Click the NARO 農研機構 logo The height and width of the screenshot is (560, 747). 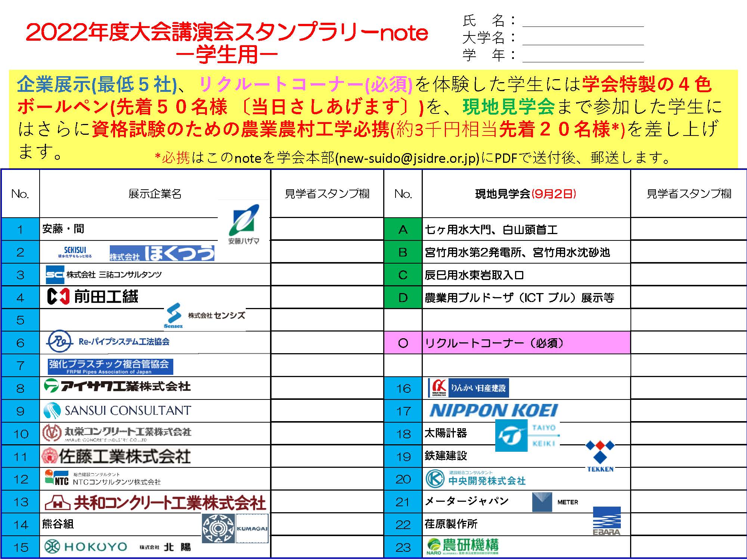pyautogui.click(x=463, y=547)
